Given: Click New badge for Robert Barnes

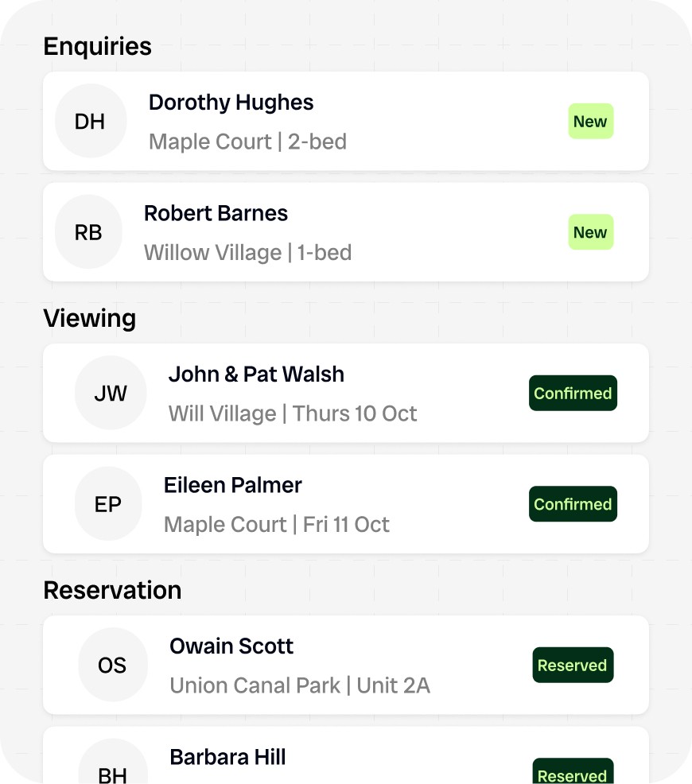Looking at the screenshot, I should (590, 232).
